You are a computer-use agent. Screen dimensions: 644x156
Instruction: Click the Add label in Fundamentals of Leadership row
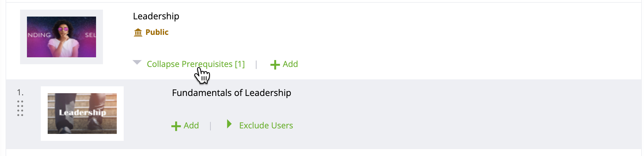pos(191,126)
